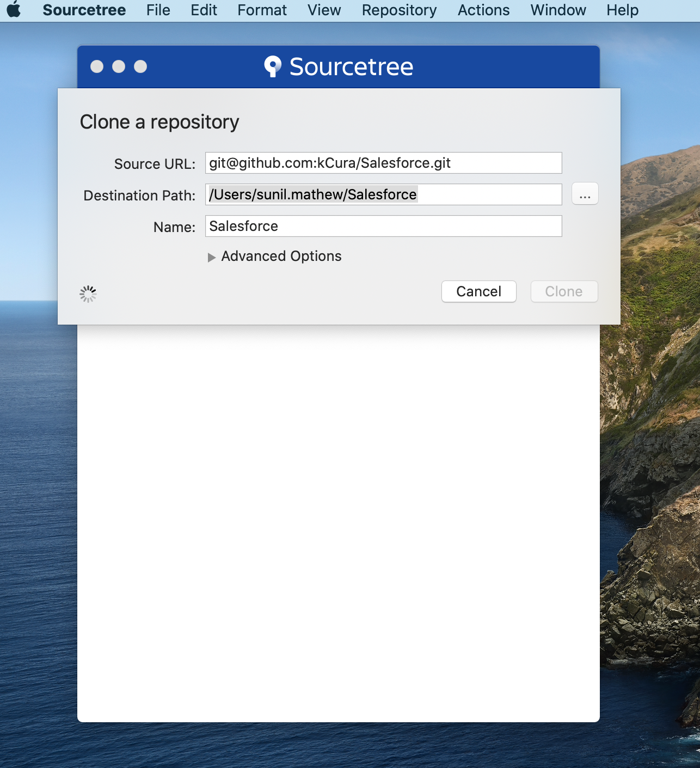Cancel the clone repository dialog
This screenshot has height=768, width=700.
(479, 291)
